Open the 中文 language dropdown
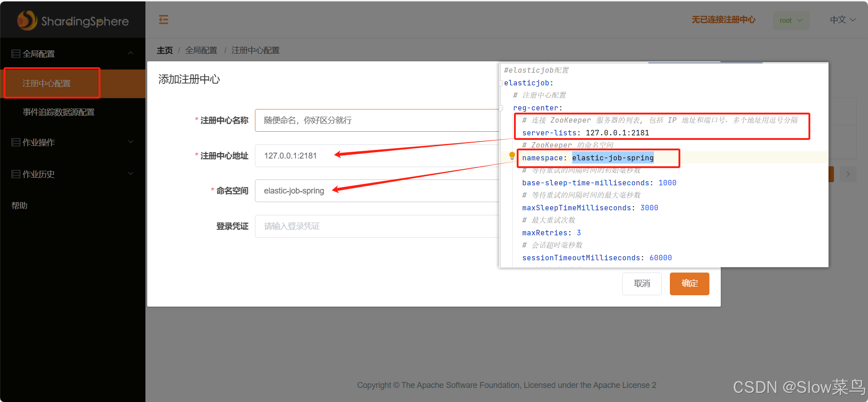 [843, 20]
